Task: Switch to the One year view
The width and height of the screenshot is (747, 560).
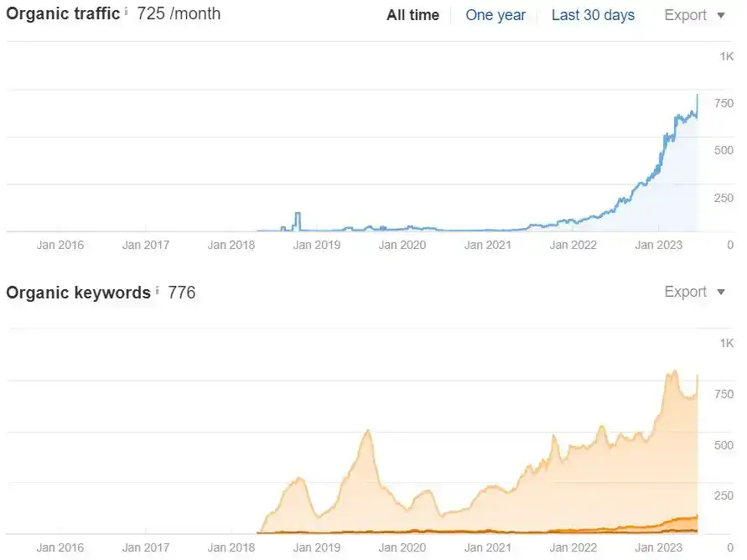Action: point(495,15)
